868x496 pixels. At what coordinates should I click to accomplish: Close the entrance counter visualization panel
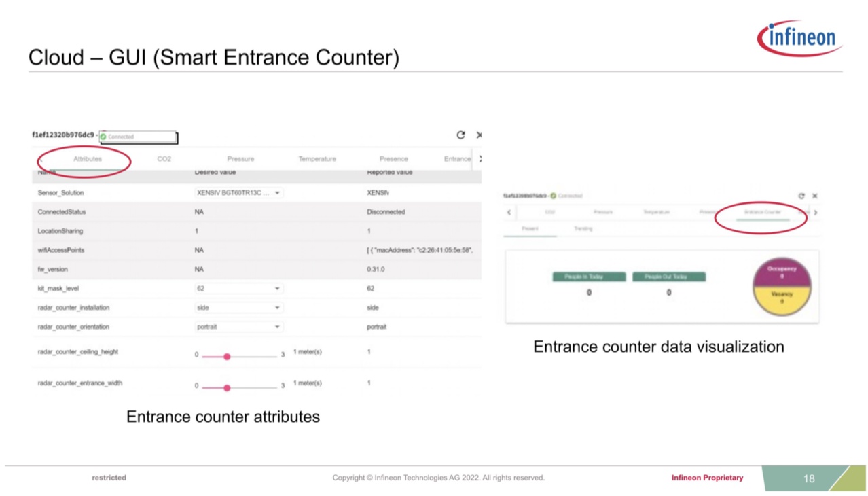815,196
